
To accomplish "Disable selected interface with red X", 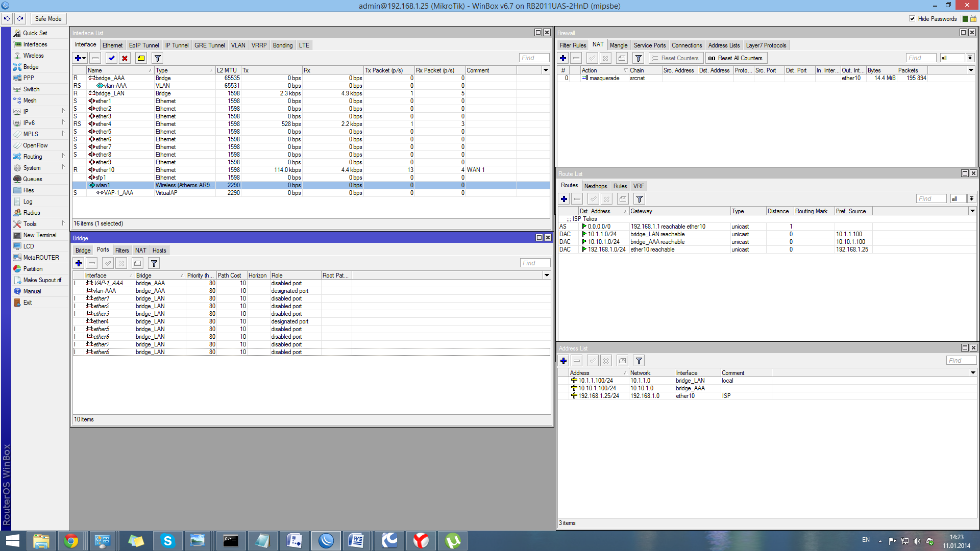I will 125,58.
